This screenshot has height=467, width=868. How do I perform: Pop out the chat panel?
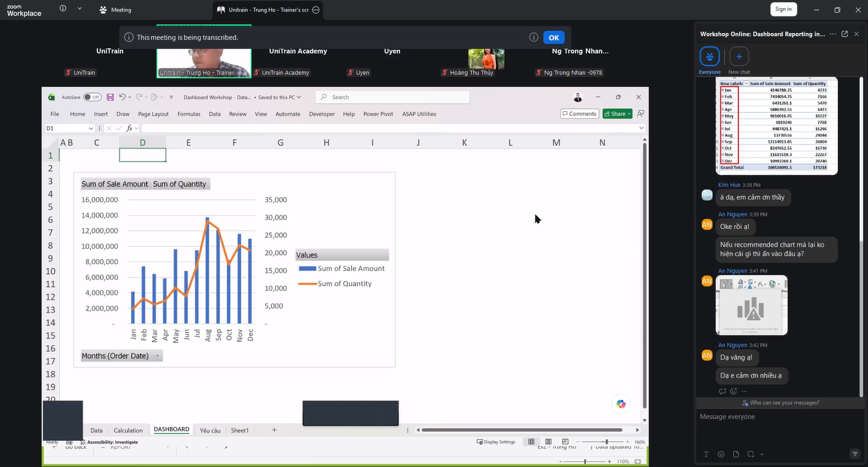[844, 34]
